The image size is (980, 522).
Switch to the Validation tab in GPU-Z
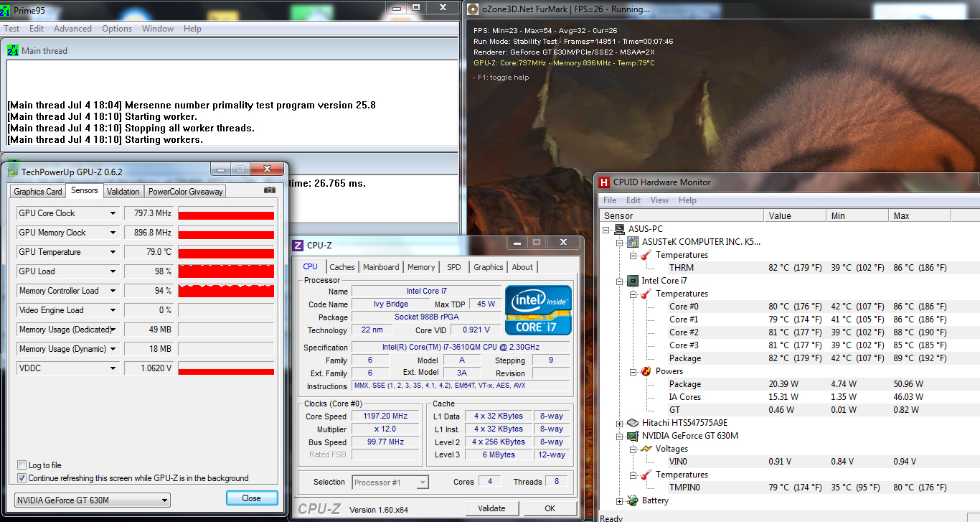point(123,191)
